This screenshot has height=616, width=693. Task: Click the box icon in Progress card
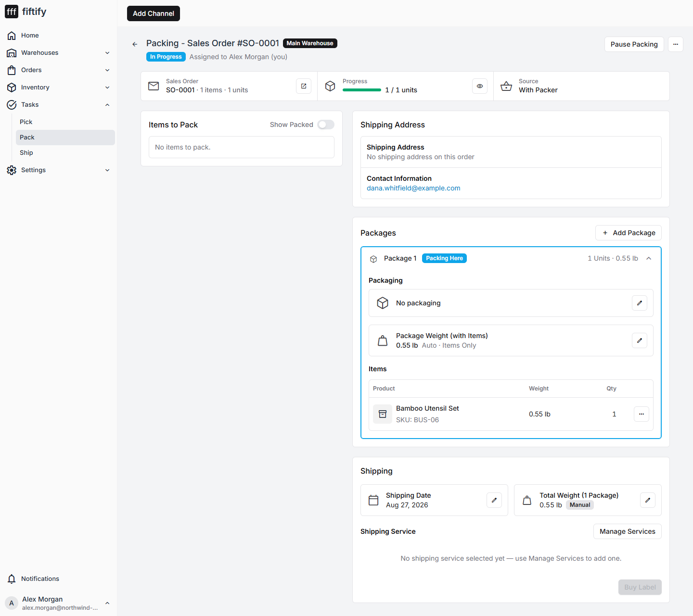[x=330, y=86]
